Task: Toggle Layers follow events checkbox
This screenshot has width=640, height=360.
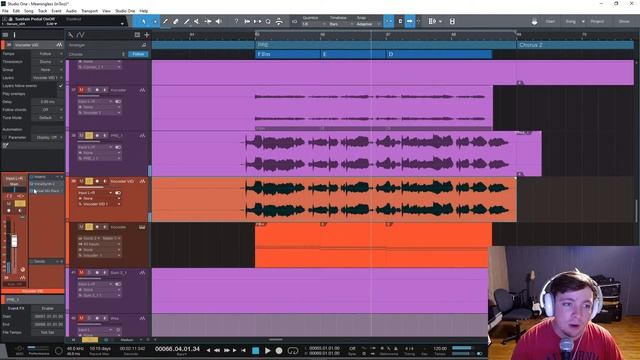Action: (x=61, y=86)
